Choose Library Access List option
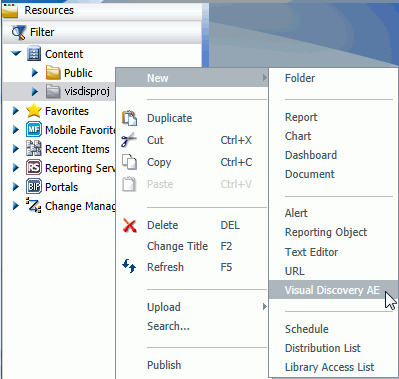 329,367
